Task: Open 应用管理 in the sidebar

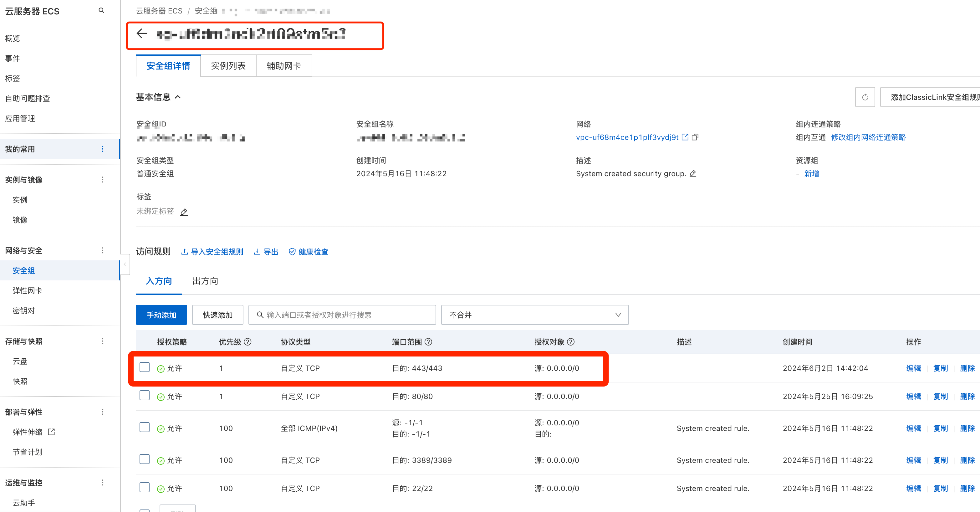Action: 20,118
